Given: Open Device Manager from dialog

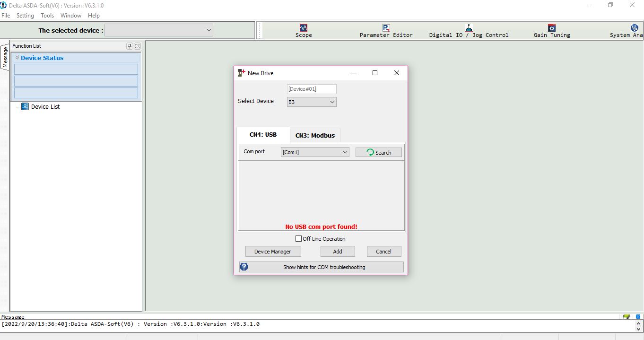Looking at the screenshot, I should (273, 252).
